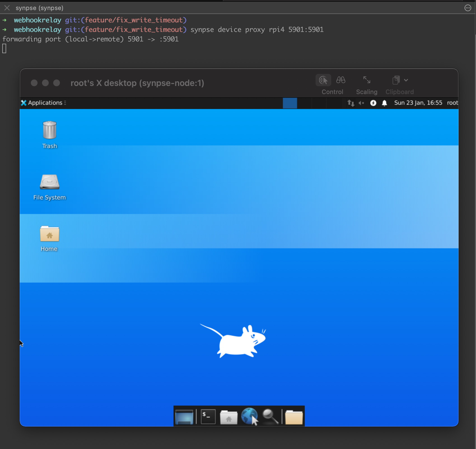
Task: Click the clock showing Sun 23 Jan
Action: pyautogui.click(x=418, y=103)
